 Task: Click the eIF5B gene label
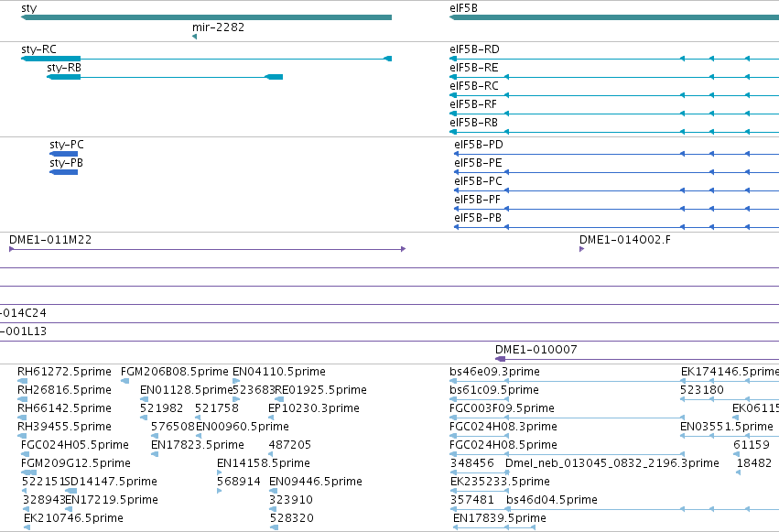(463, 8)
